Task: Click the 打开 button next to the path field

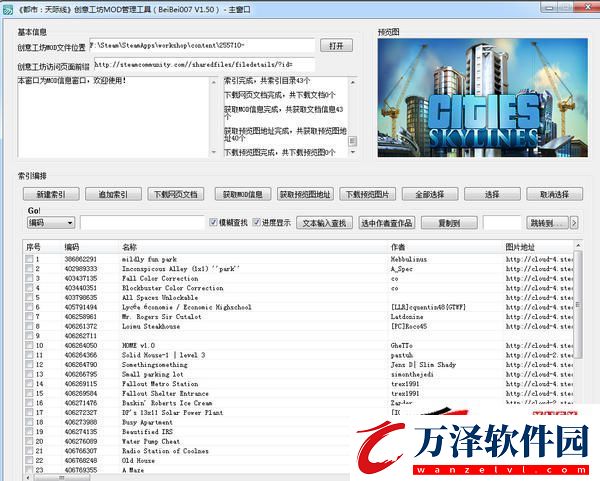Action: point(336,46)
